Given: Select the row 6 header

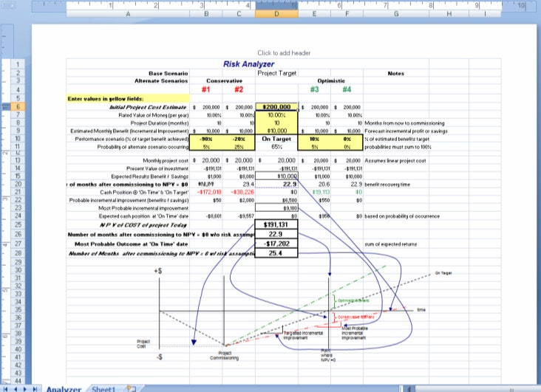Looking at the screenshot, I should point(18,106).
